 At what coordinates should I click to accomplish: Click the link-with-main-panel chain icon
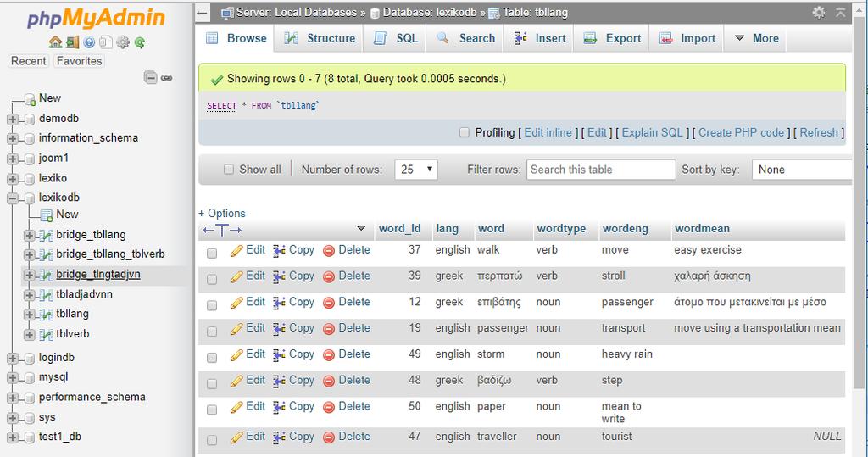click(167, 77)
